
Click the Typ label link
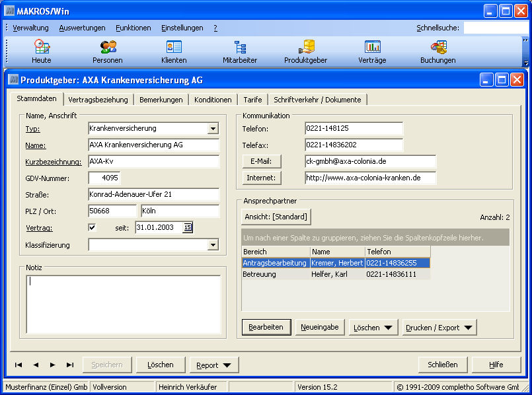coord(32,129)
